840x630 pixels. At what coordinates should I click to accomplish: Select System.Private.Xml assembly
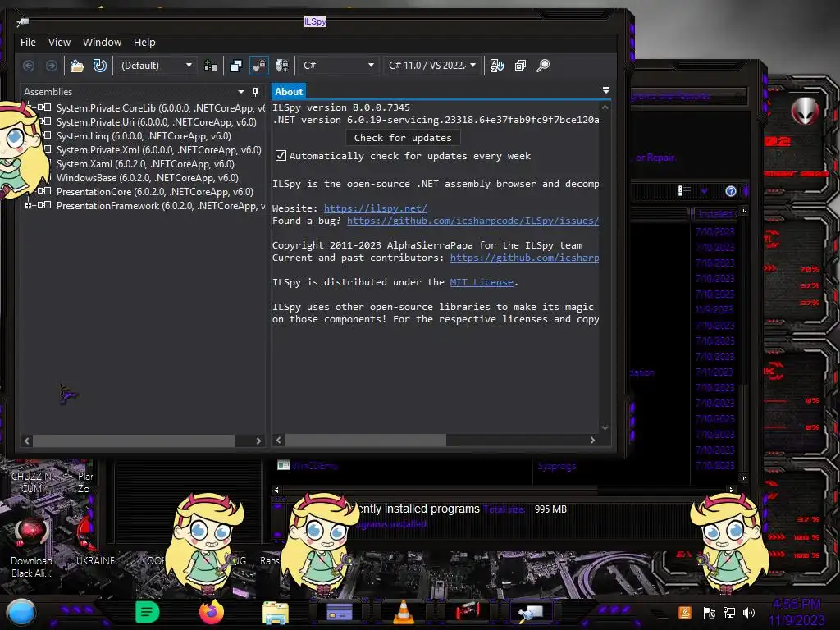coord(159,150)
